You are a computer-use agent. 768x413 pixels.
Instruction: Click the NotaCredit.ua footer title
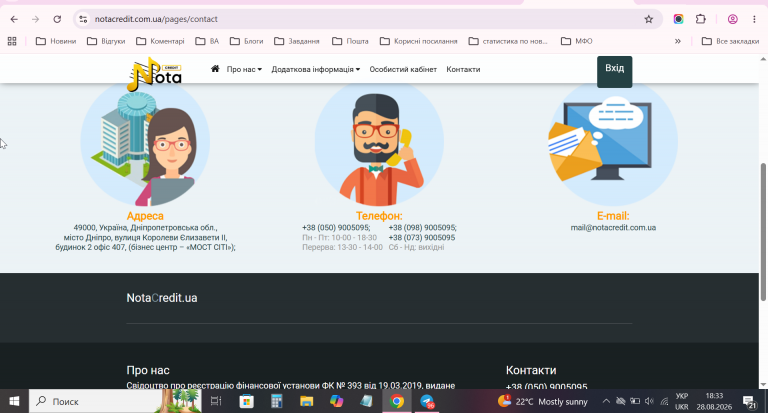[162, 298]
